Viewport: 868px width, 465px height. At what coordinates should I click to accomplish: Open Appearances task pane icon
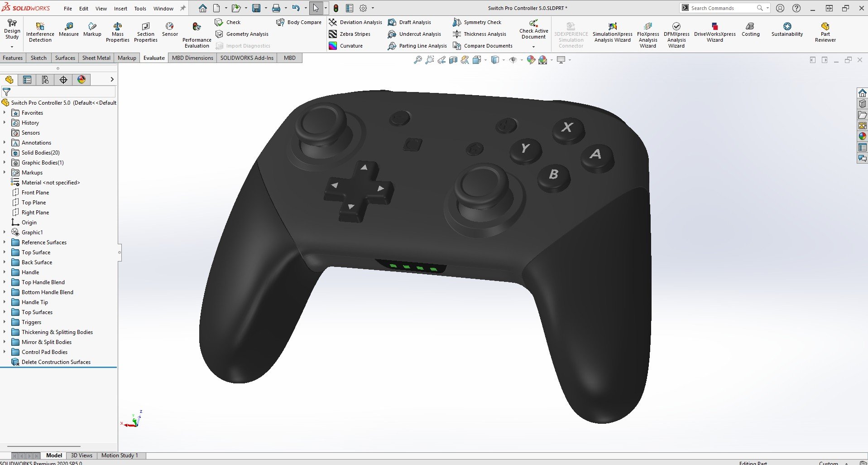pos(862,136)
